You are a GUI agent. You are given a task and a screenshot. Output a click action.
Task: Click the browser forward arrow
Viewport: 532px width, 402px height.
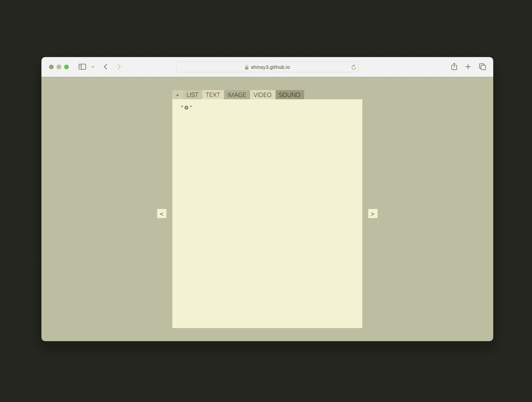coord(119,67)
